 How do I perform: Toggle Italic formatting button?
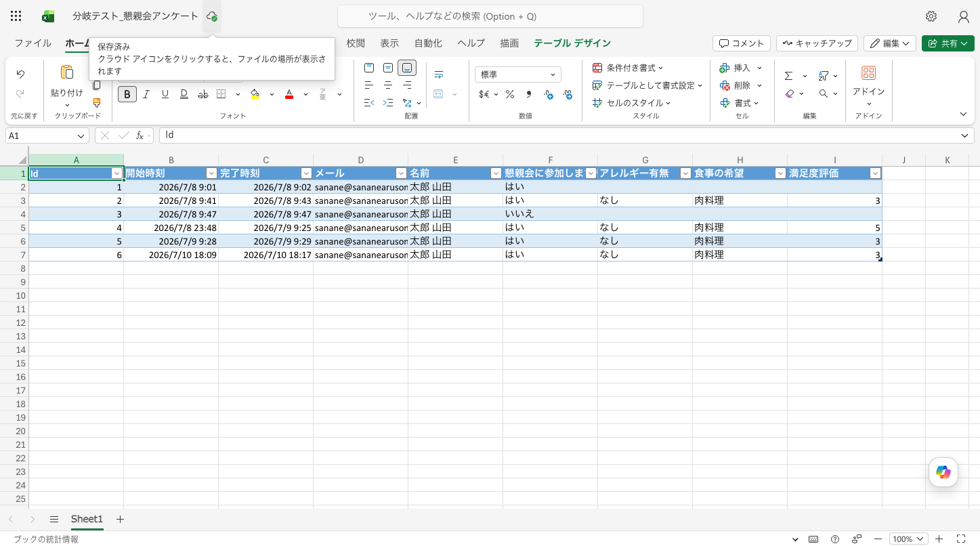tap(146, 94)
